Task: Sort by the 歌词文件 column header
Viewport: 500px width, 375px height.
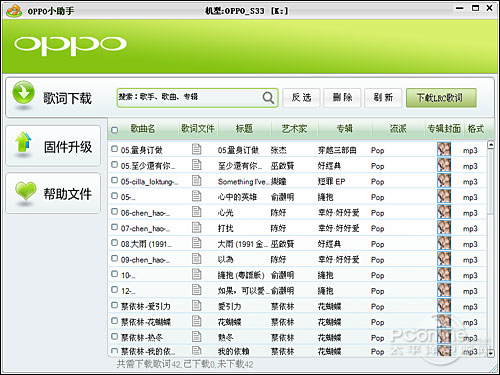Action: (x=198, y=129)
